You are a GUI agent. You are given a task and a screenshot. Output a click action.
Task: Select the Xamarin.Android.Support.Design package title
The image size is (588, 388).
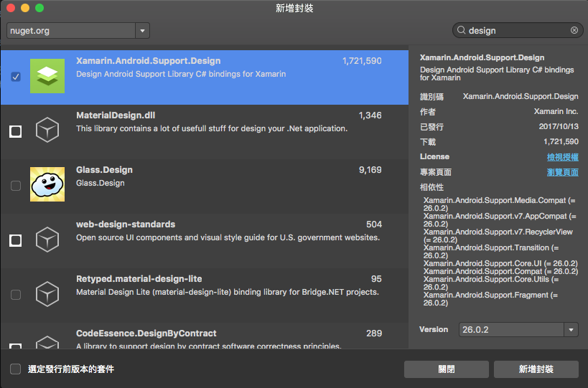click(x=148, y=61)
